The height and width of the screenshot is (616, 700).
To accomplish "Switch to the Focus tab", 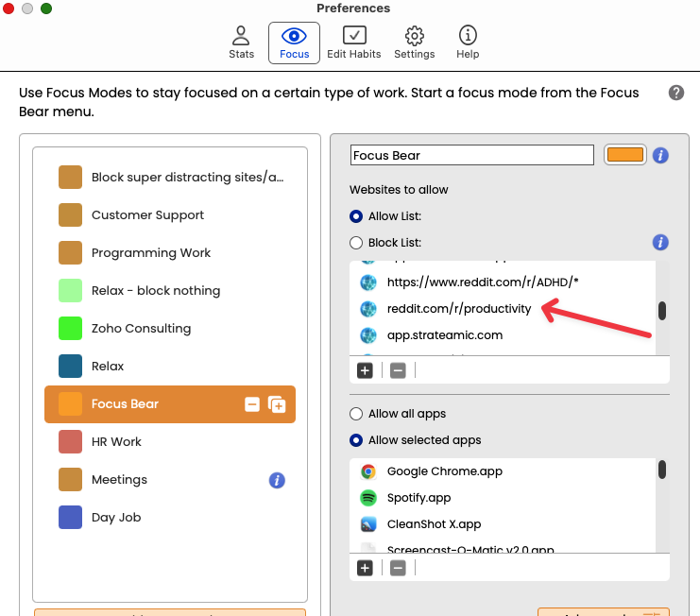I will 294,43.
